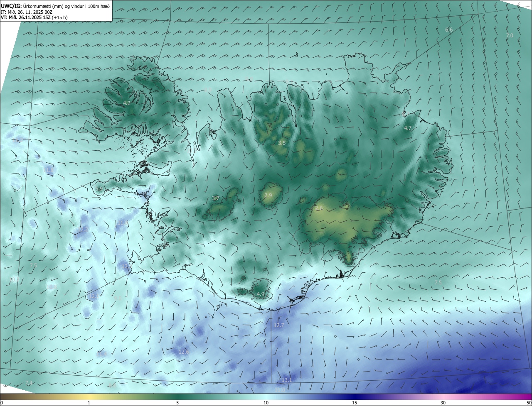Screen dimensions: 532x406
Task: Click the 30 tick on the colour scale
Action: coord(443,403)
